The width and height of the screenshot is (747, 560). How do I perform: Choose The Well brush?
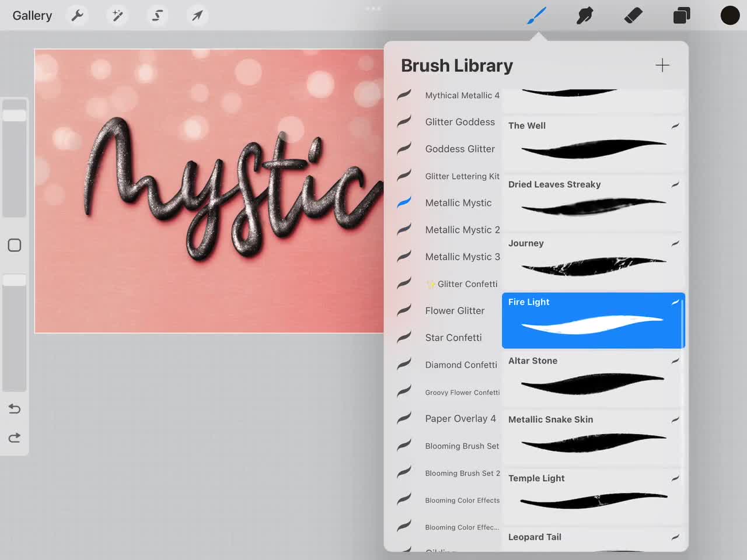pos(593,143)
